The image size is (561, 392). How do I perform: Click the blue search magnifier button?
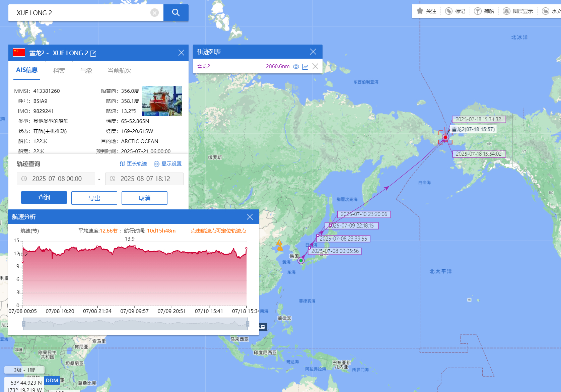click(176, 13)
